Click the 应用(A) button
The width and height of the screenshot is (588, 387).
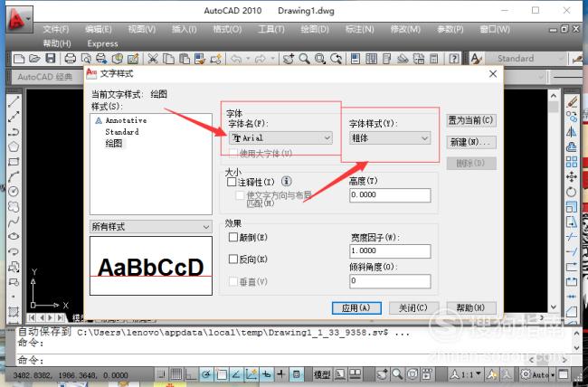356,308
